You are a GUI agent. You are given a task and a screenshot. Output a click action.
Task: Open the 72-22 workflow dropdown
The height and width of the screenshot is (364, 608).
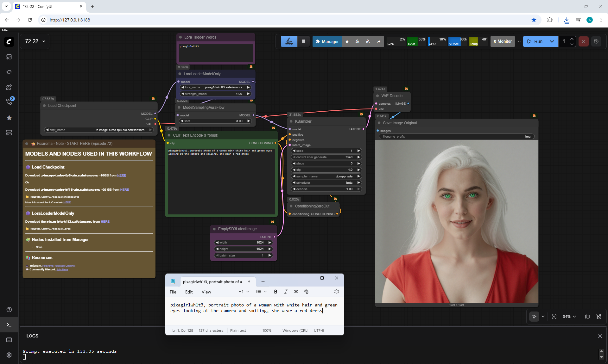[35, 41]
